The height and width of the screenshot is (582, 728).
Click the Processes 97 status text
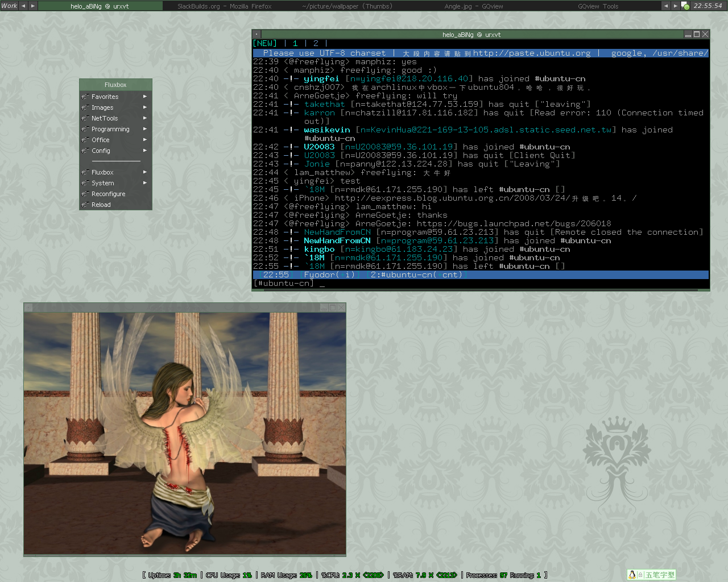coord(487,575)
